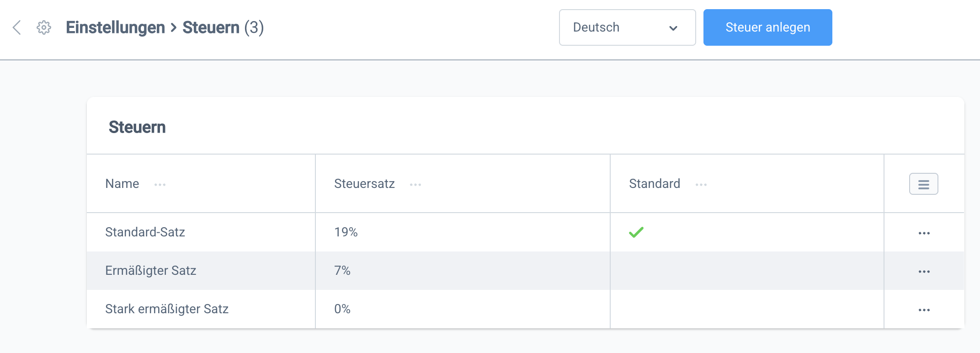980x353 pixels.
Task: Click the settings gear icon
Action: (44, 27)
